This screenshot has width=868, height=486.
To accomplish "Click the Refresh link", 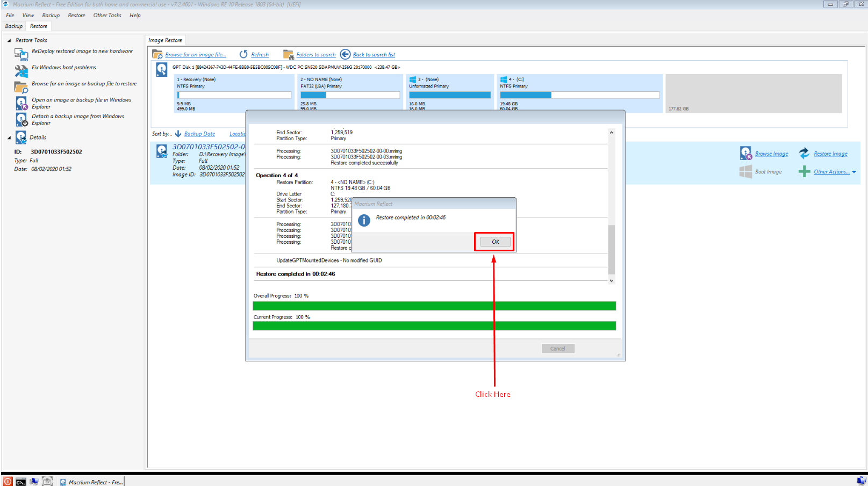I will pos(260,55).
